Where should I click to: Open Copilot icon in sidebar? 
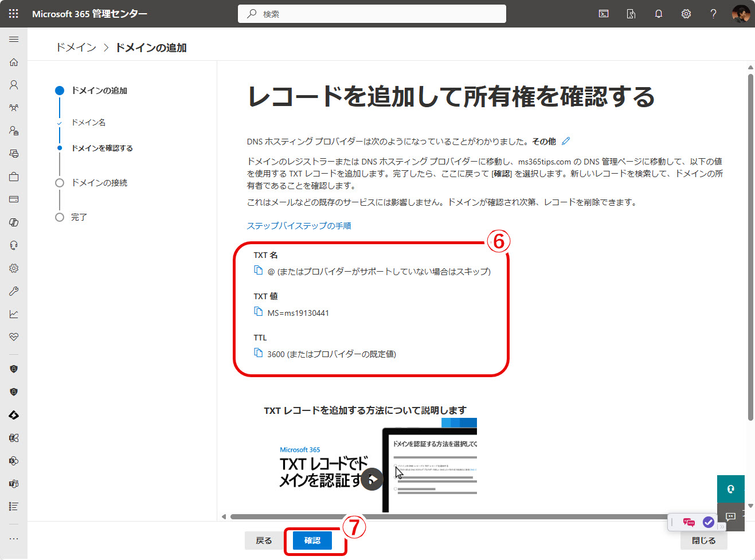14,222
